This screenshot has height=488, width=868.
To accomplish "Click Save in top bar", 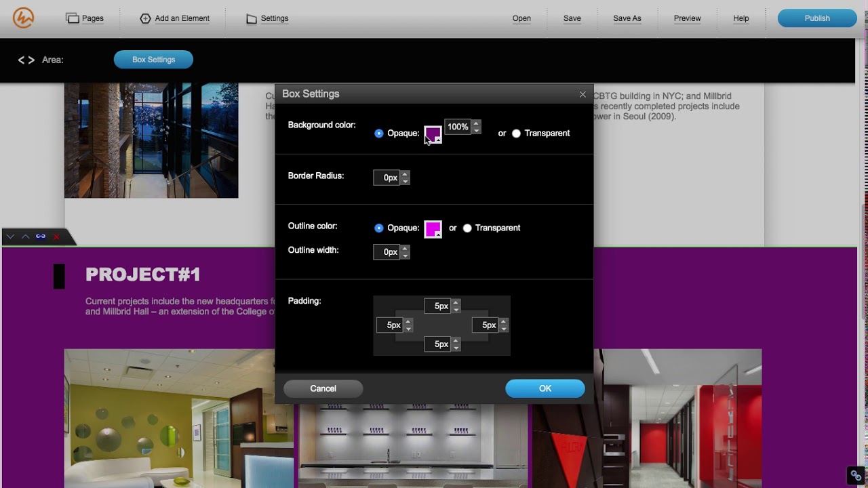I will click(572, 18).
